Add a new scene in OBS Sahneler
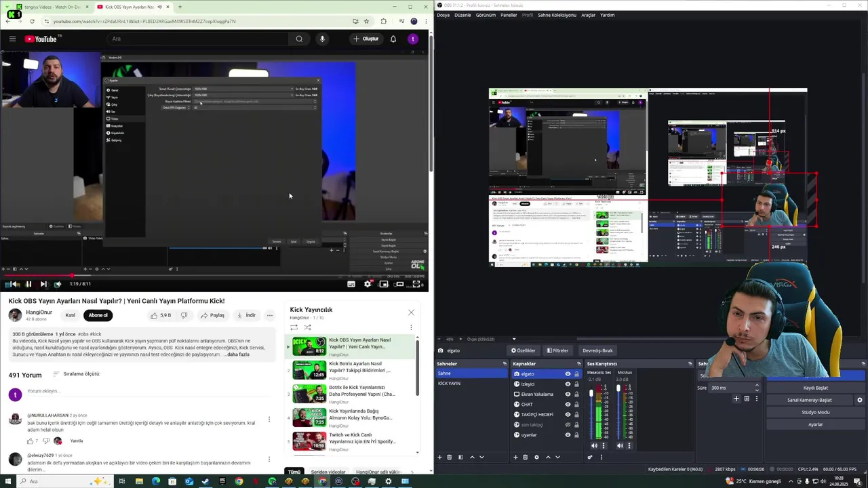Image resolution: width=868 pixels, height=488 pixels. [439, 457]
